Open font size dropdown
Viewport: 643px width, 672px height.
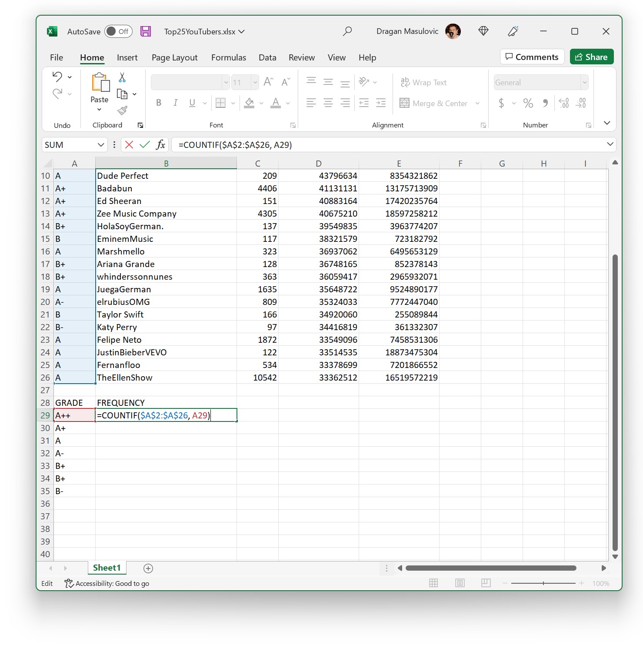[x=255, y=82]
